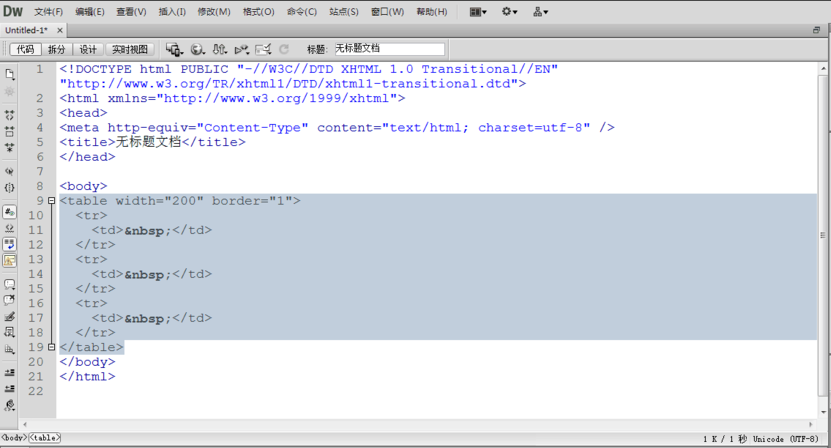Click the '1 K / 1 秒' status text
The image size is (831, 448).
[725, 438]
